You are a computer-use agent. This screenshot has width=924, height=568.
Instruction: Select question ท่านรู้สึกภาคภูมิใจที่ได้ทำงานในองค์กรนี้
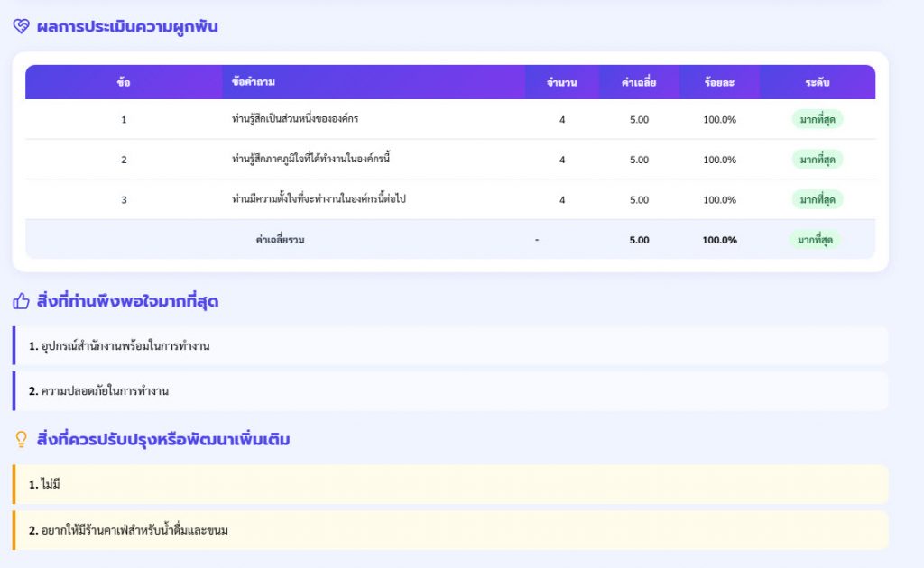(x=310, y=160)
